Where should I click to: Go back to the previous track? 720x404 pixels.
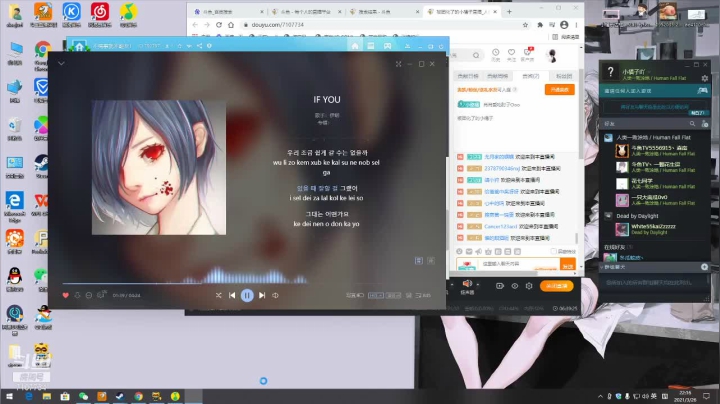pyautogui.click(x=232, y=295)
